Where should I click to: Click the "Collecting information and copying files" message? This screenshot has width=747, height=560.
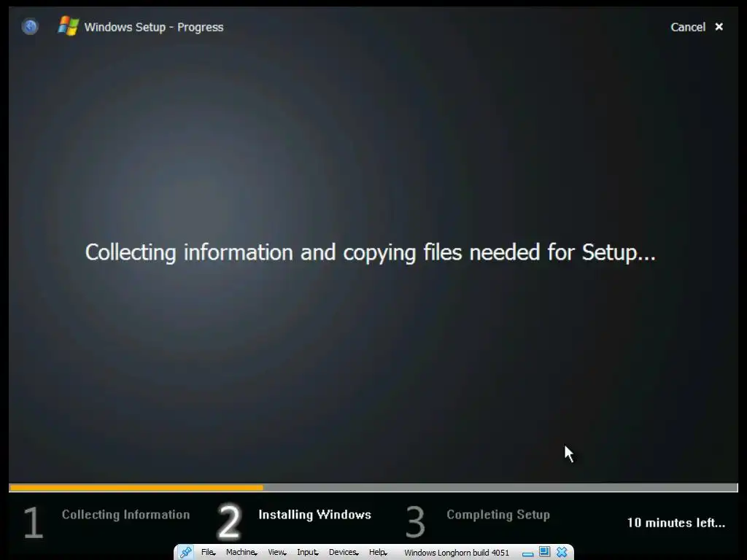coord(370,252)
